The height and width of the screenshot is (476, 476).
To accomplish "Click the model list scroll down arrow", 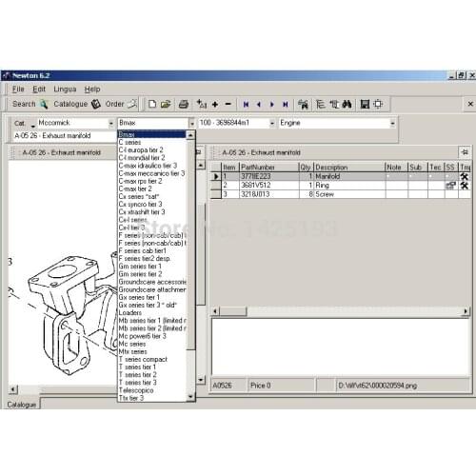I will [190, 396].
